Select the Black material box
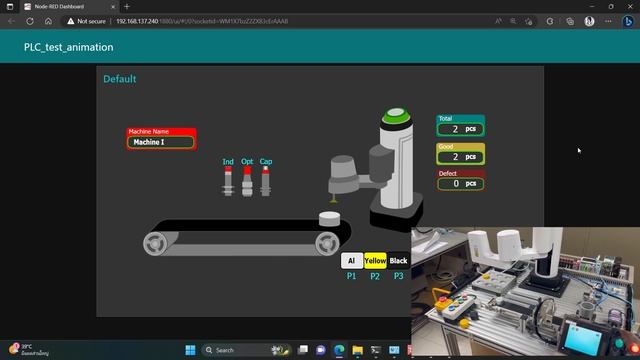This screenshot has height=360, width=640. pyautogui.click(x=398, y=261)
